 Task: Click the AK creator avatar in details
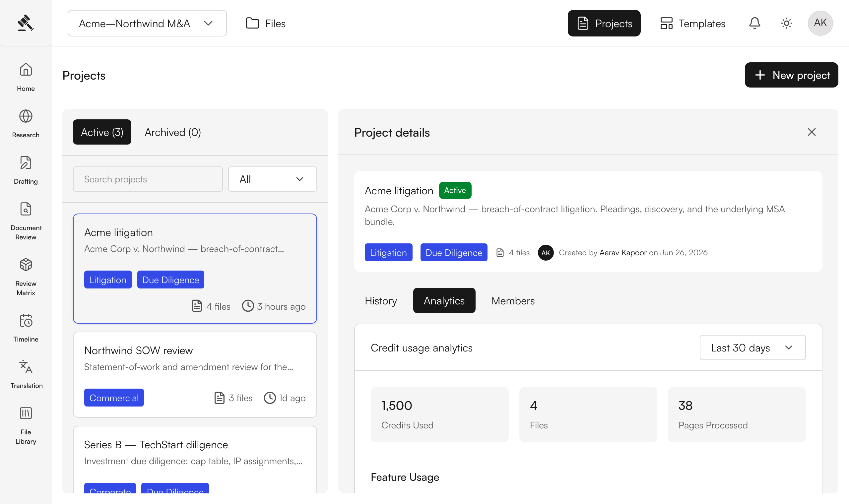tap(546, 253)
